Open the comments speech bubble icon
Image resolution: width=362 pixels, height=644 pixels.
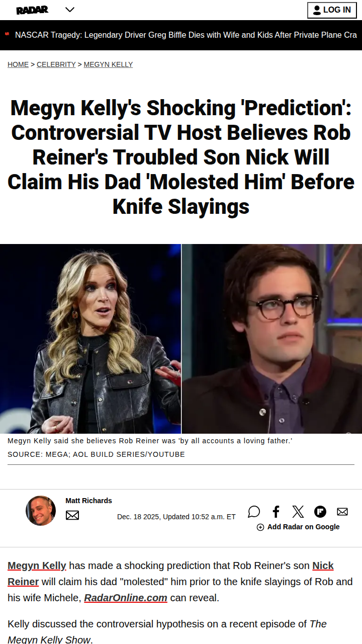pyautogui.click(x=254, y=512)
